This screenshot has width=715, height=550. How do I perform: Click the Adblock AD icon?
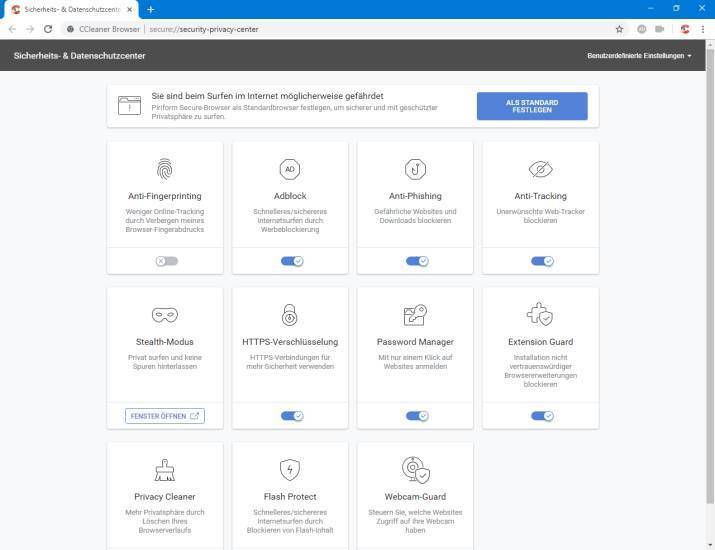coord(290,169)
